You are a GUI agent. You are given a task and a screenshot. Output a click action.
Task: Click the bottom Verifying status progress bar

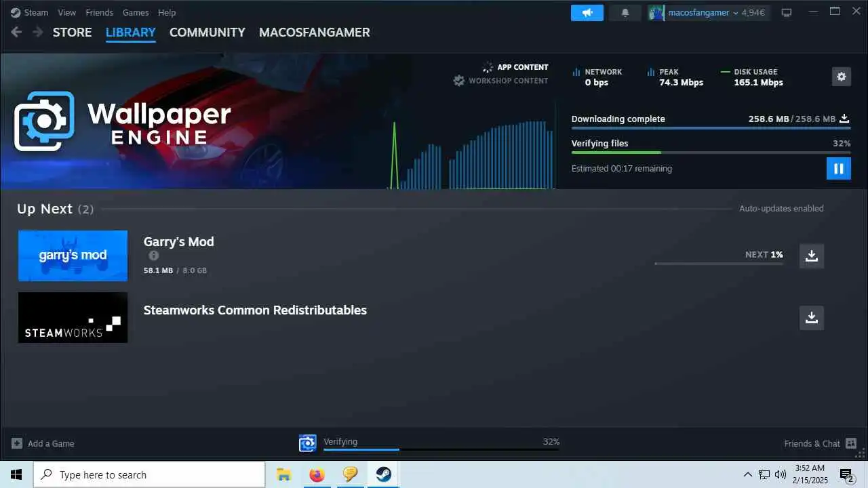coord(441,449)
